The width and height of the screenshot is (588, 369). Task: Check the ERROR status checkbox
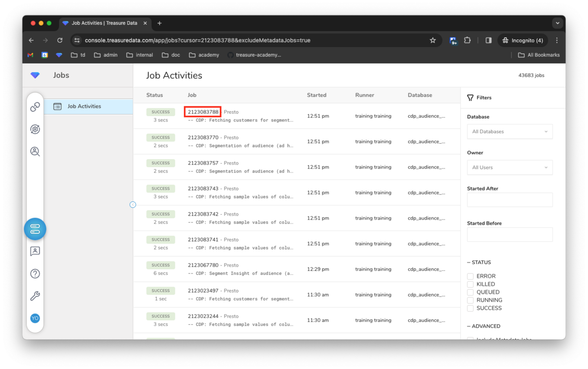point(470,276)
